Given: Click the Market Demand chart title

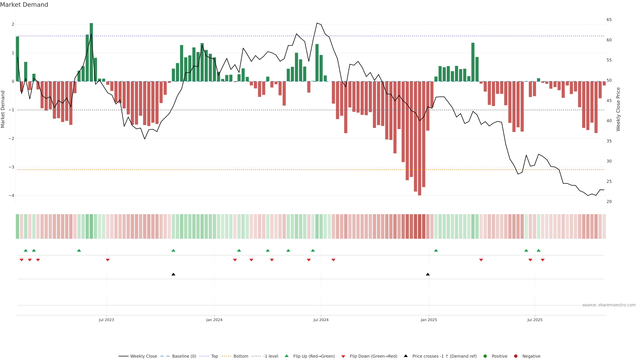Looking at the screenshot, I should pos(24,5).
